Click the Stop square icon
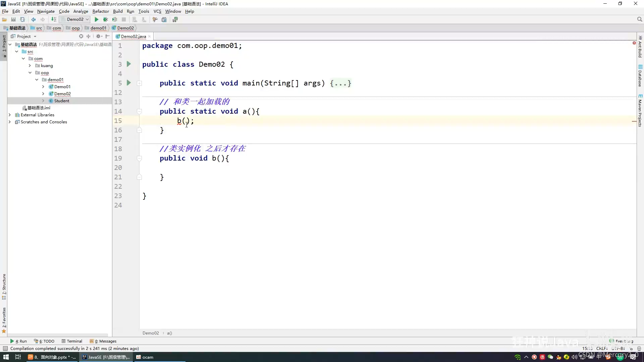Screen dimensions: 644x362 click(x=124, y=19)
